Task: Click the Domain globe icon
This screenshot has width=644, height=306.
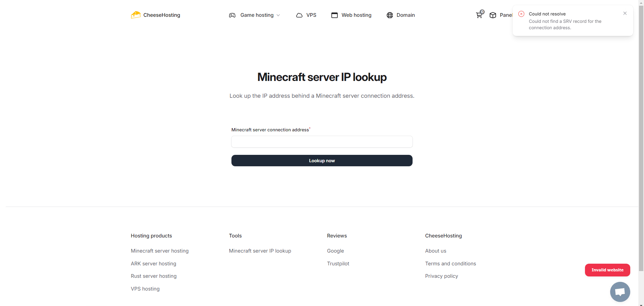Action: (x=390, y=15)
